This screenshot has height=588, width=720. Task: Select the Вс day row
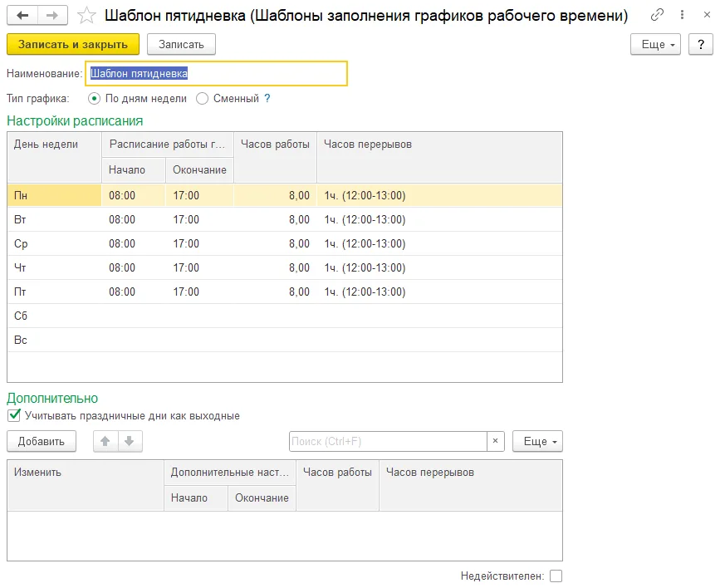pyautogui.click(x=285, y=340)
